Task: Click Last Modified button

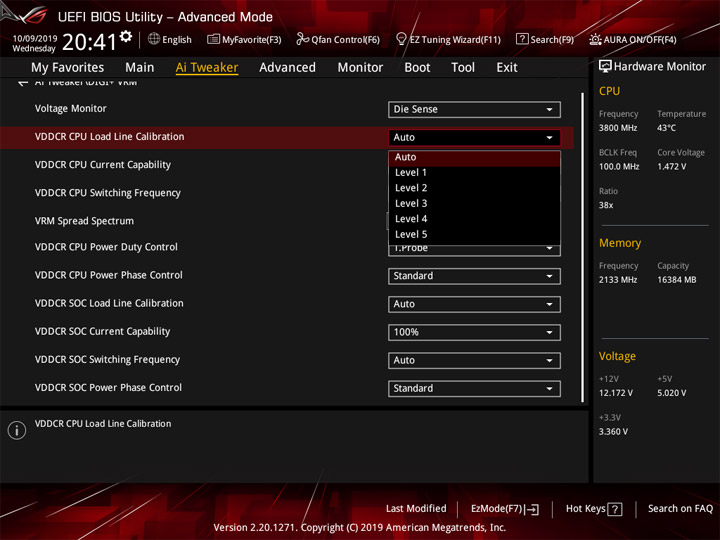Action: (416, 509)
